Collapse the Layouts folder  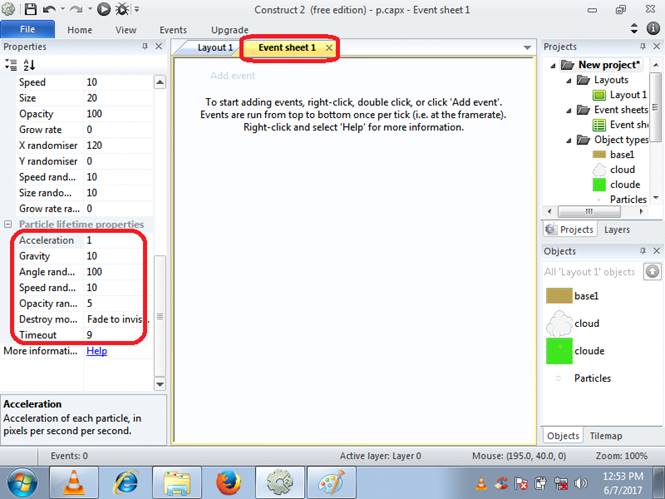(569, 80)
